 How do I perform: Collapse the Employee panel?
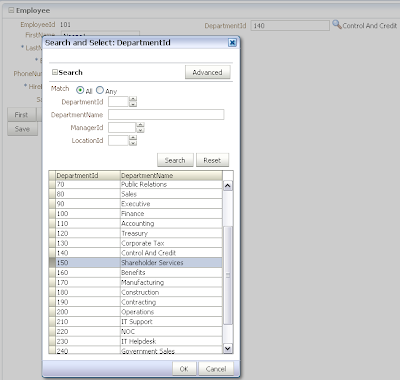coord(11,10)
